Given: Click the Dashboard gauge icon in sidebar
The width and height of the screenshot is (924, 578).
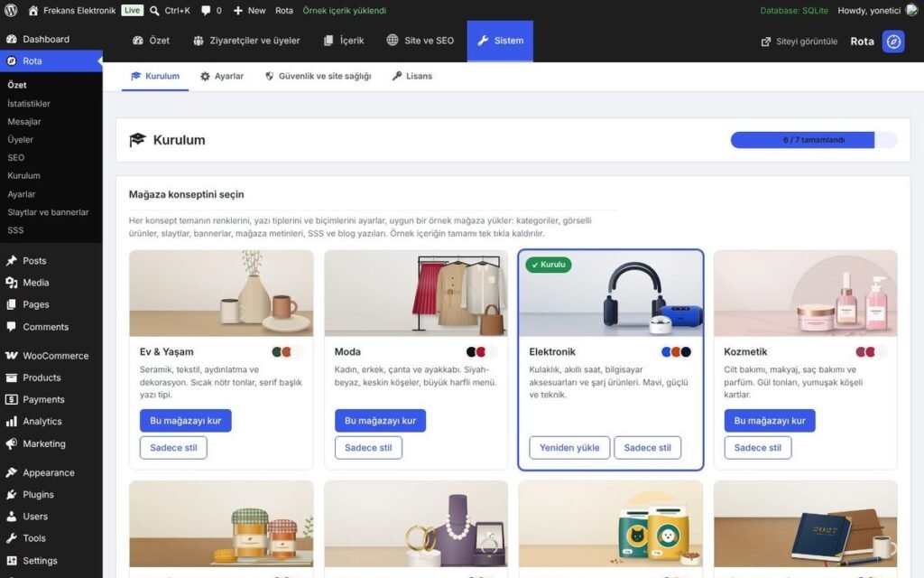Looking at the screenshot, I should tap(11, 39).
